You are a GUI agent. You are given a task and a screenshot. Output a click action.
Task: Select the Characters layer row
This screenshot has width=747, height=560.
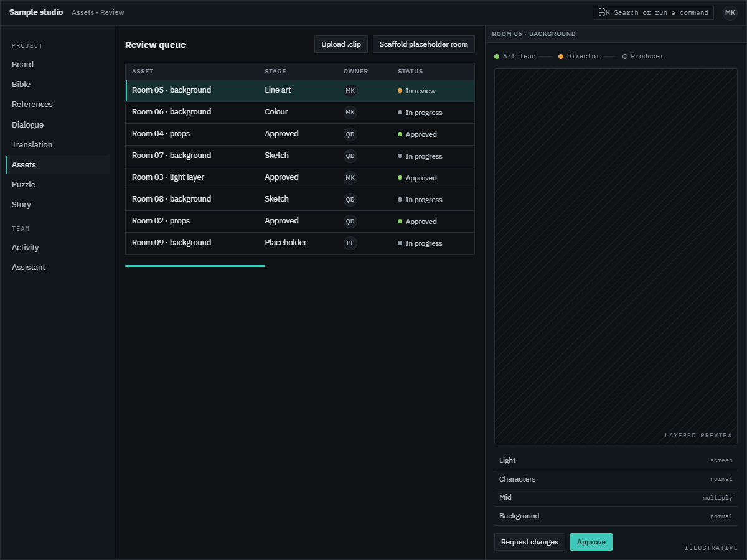[616, 479]
